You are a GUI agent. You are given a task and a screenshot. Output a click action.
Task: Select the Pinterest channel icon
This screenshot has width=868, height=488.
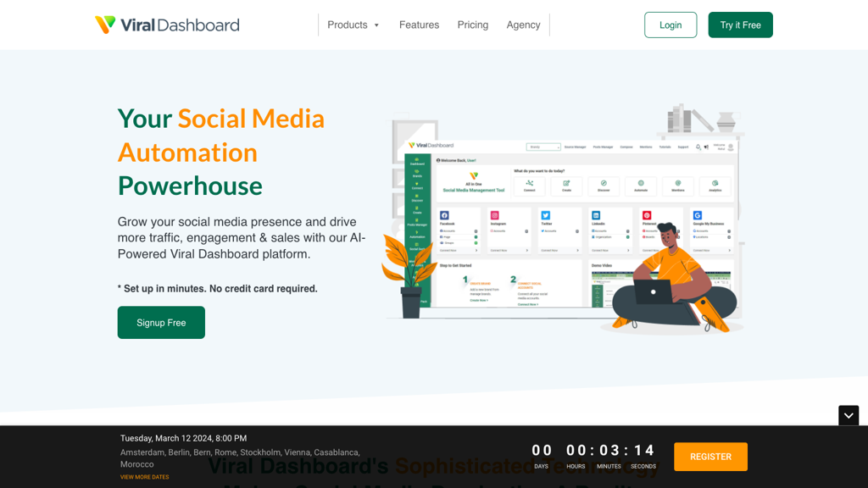pyautogui.click(x=648, y=215)
